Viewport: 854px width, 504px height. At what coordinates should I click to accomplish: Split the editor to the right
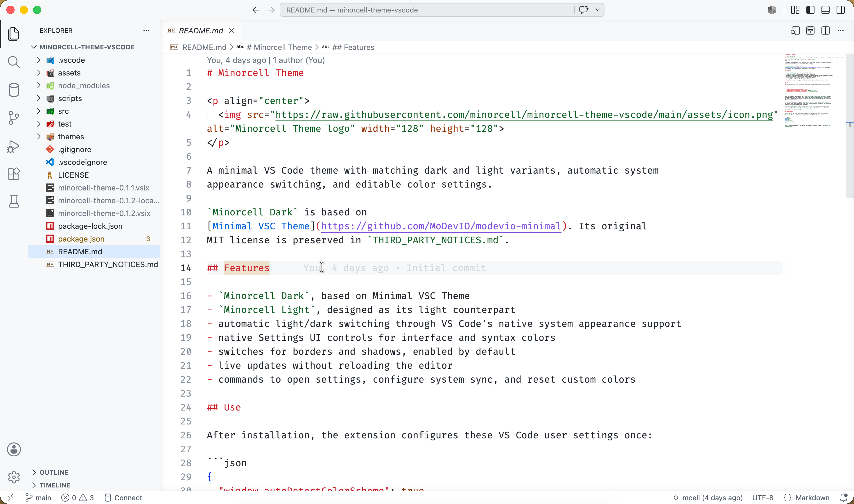pos(826,30)
